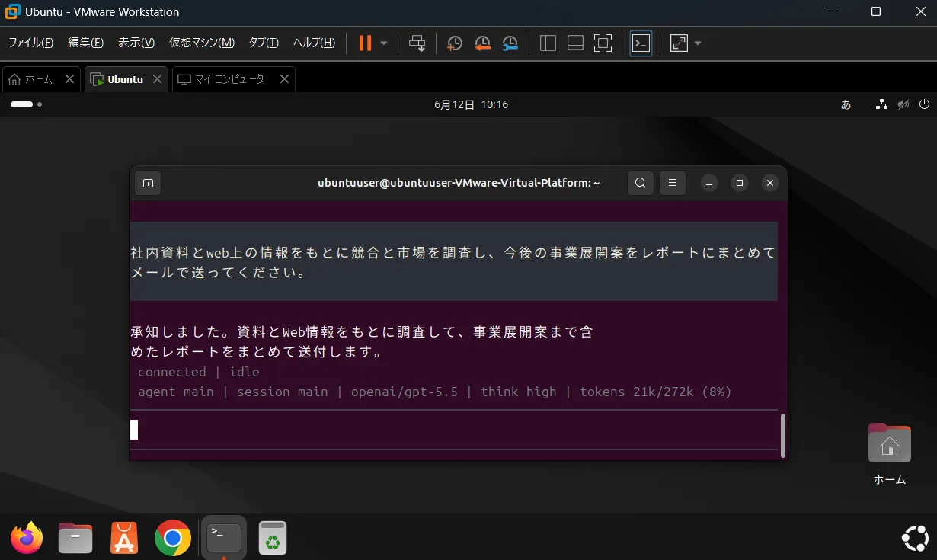Minimize the terminal window

point(709,183)
